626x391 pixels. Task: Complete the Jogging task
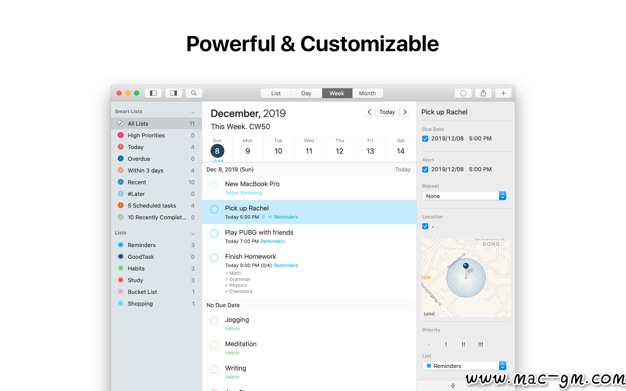click(x=214, y=321)
